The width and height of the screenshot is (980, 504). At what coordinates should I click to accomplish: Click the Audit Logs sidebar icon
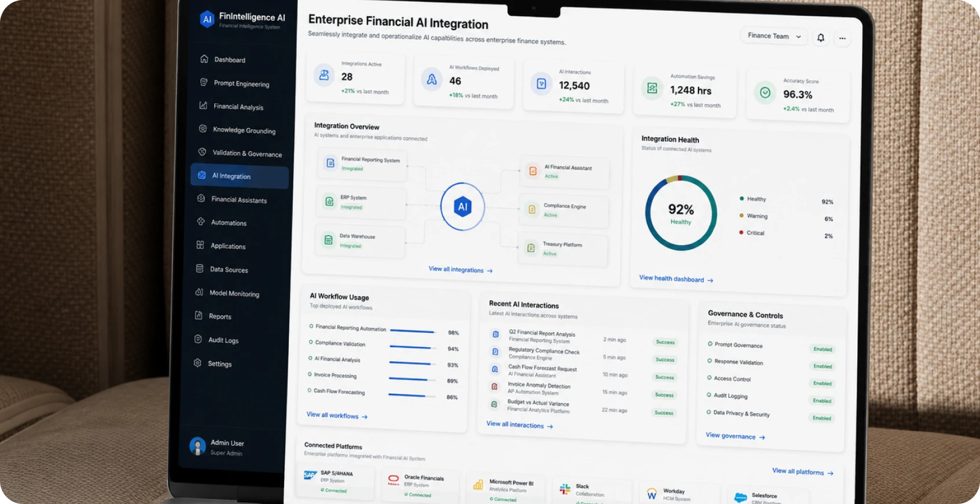[198, 339]
